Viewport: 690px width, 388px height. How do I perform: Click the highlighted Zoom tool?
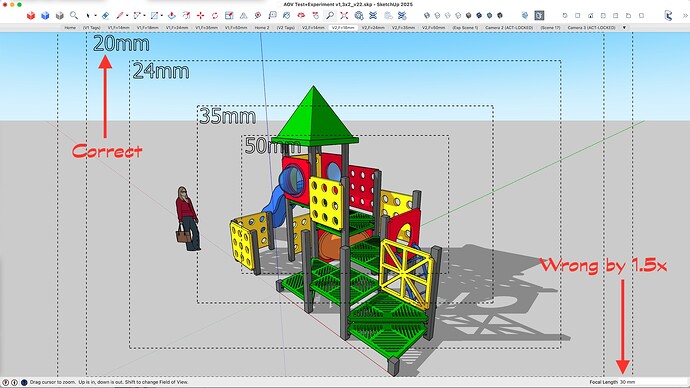point(330,15)
